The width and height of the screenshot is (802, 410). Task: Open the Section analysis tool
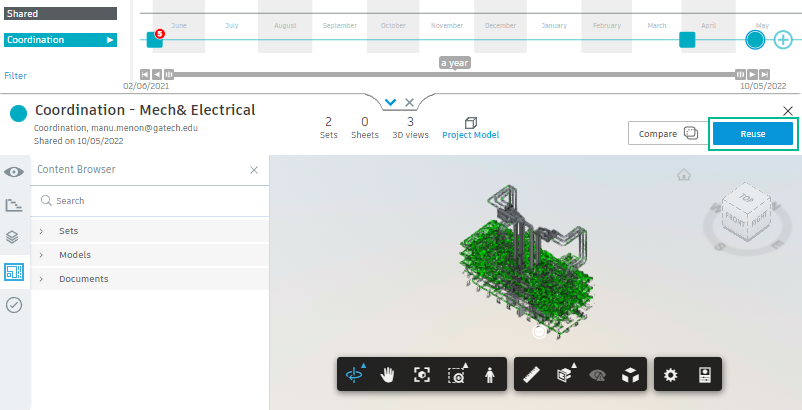pos(564,375)
